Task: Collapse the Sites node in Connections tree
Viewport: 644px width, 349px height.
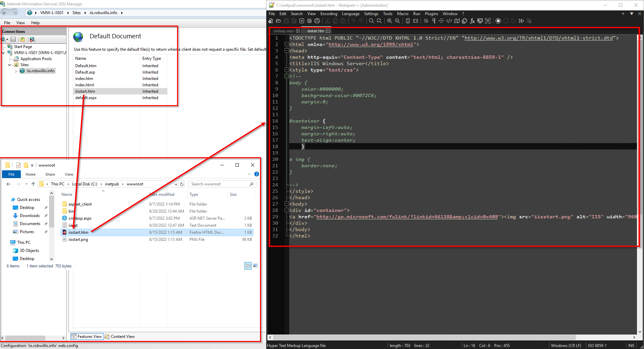Action: click(10, 65)
